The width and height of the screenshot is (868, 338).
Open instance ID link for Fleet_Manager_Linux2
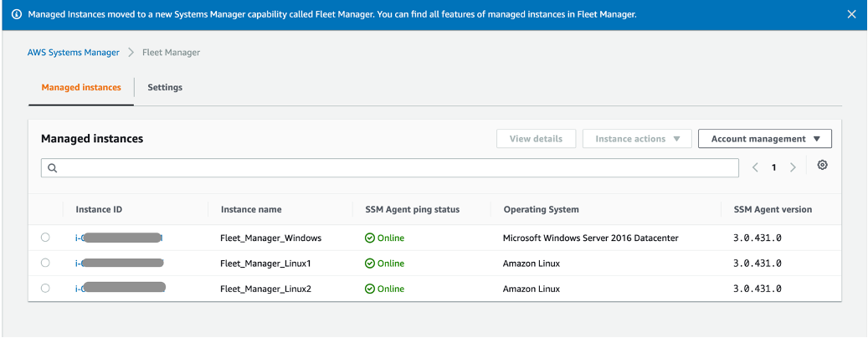click(x=121, y=289)
